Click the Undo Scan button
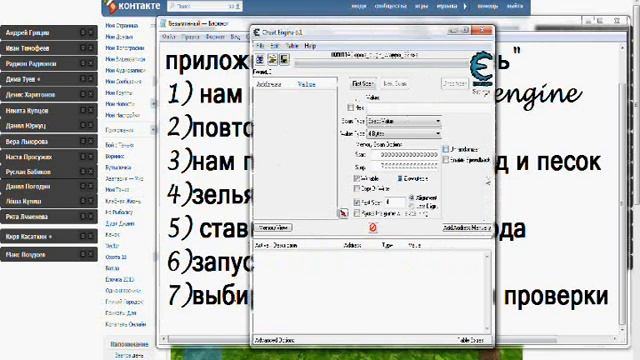Image resolution: width=640 pixels, height=360 pixels. 454,84
